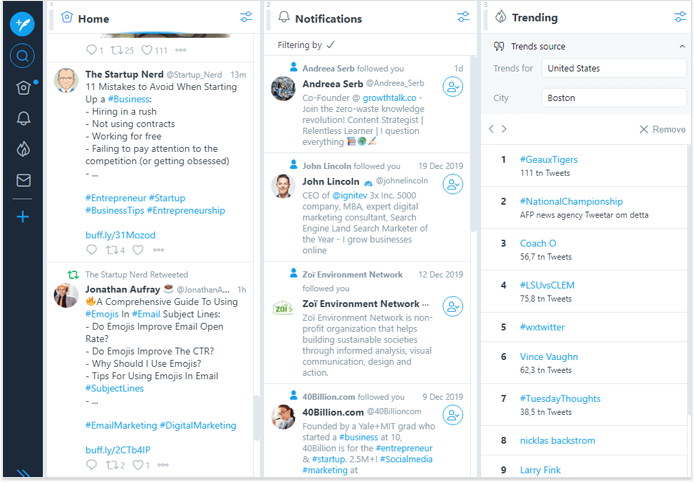The image size is (694, 482).
Task: Move Trending column right with the arrow
Action: 504,129
